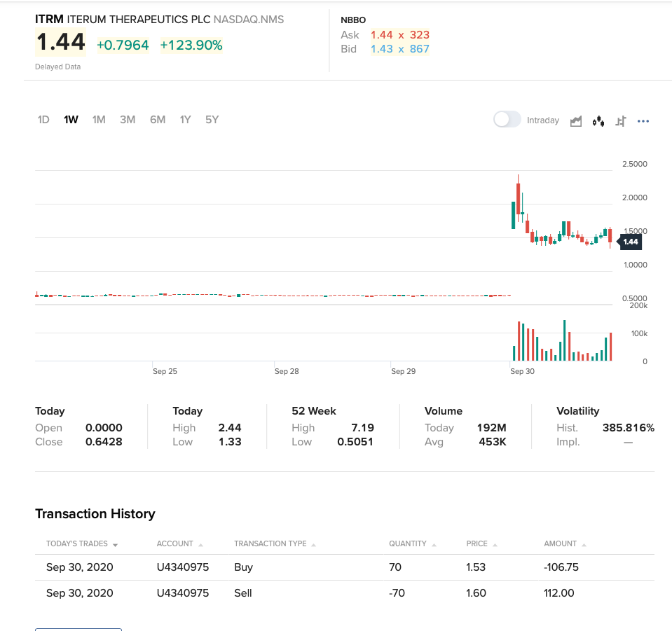Select the Buy transaction row
Viewport: 672px width, 631px height.
pos(345,567)
